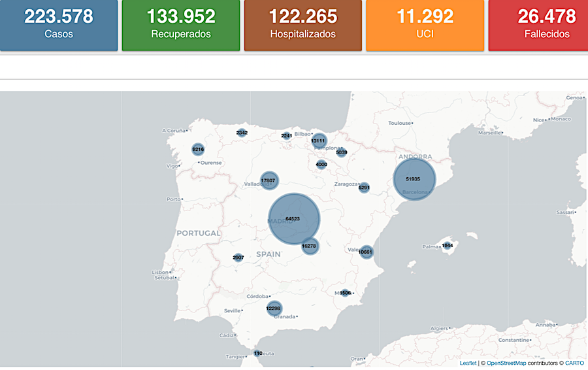Screen dimensions: 588x370
Task: Click the 5291 marker by Zaragoza
Action: tap(364, 188)
